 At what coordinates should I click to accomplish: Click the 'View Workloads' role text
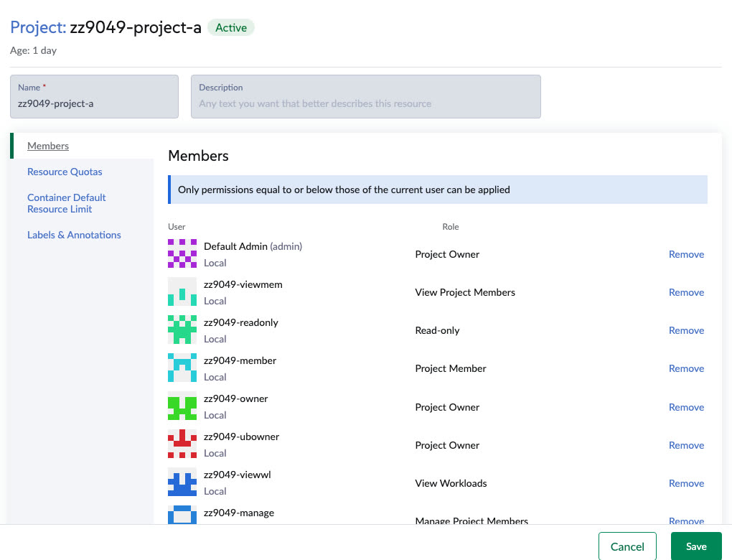coord(451,483)
